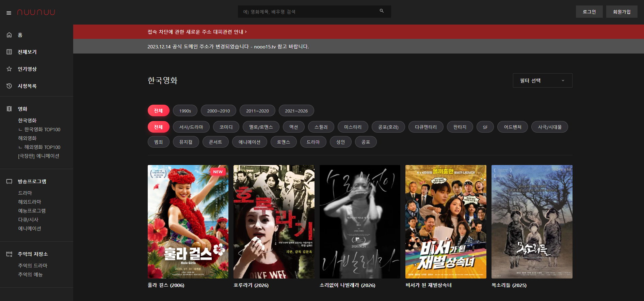Filter by 공포 genre chip
The image size is (644, 301).
coord(366,142)
